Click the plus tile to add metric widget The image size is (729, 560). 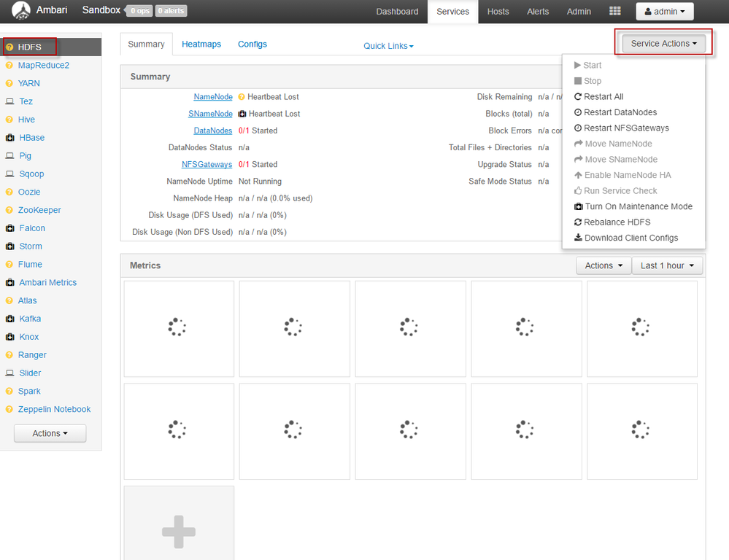(x=179, y=532)
